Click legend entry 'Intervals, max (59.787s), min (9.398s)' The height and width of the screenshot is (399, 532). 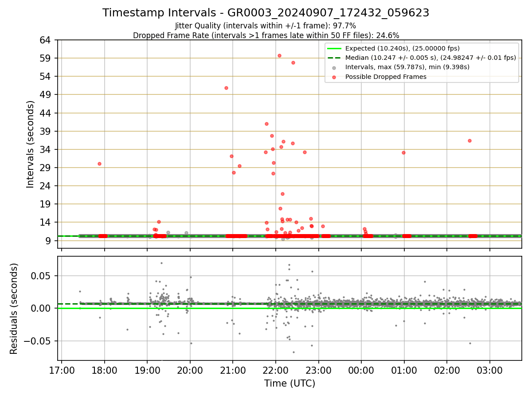[407, 67]
